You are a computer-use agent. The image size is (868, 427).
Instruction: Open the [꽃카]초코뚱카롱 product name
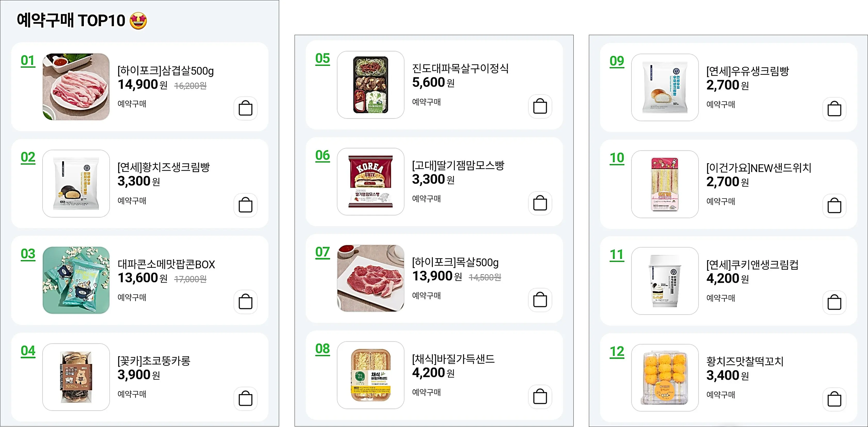click(153, 361)
